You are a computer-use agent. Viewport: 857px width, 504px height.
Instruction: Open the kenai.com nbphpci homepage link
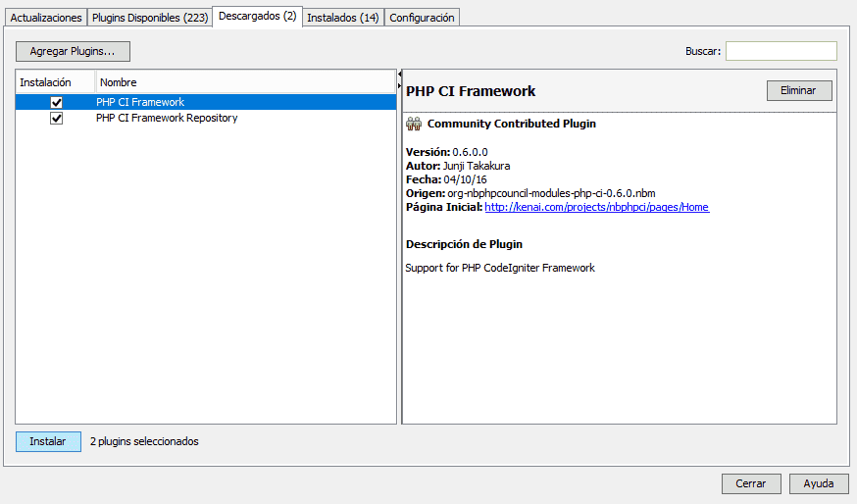pyautogui.click(x=597, y=207)
